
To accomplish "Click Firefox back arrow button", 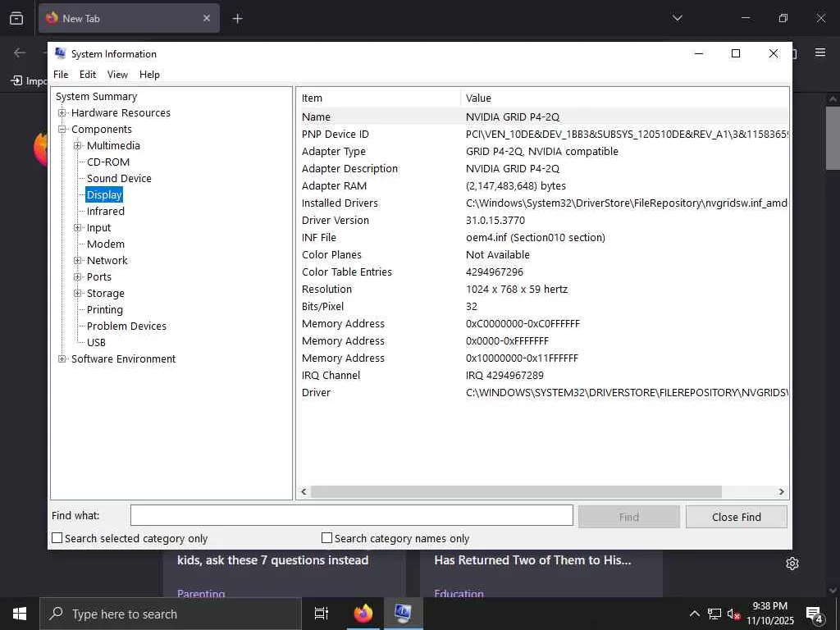I will 20,52.
